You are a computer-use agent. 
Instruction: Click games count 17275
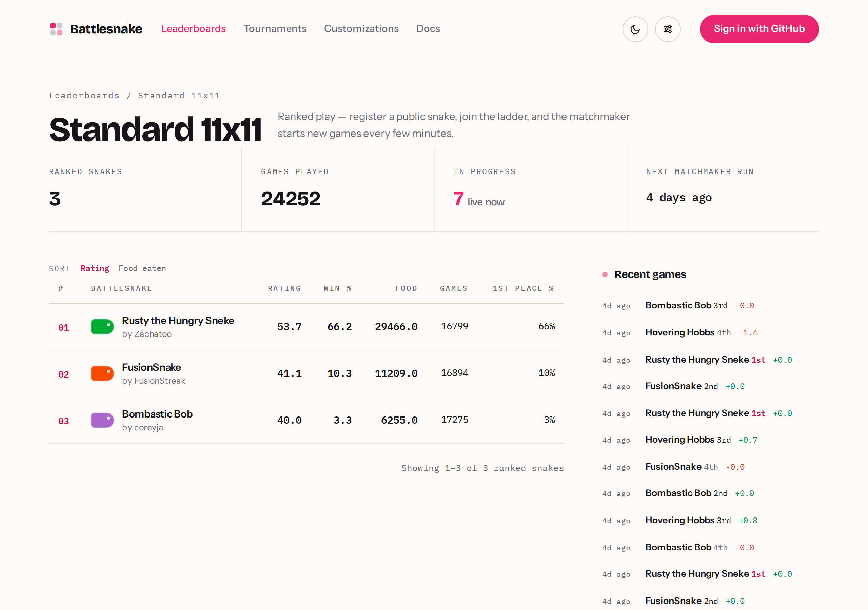(x=454, y=420)
